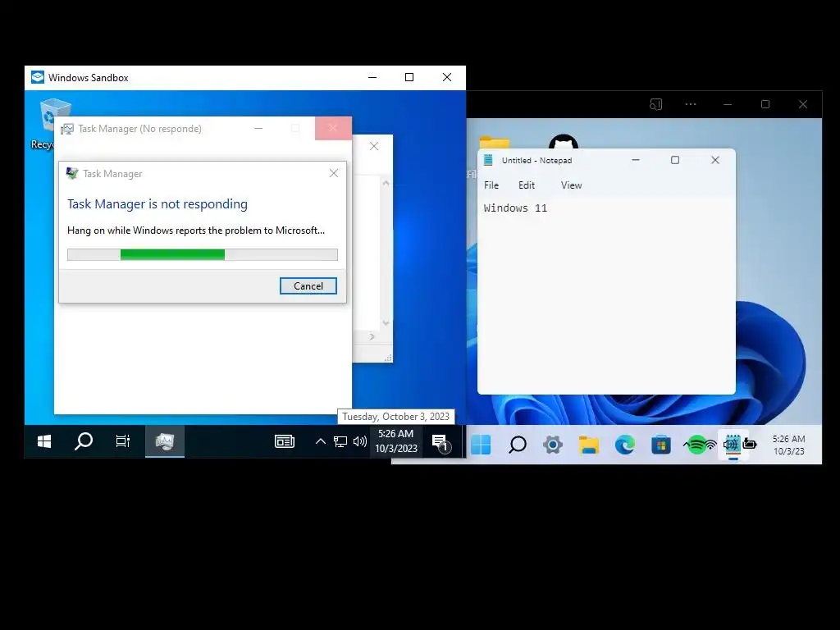The image size is (840, 630).
Task: Click the Windows 11 clock showing 10/3/23
Action: tap(788, 445)
